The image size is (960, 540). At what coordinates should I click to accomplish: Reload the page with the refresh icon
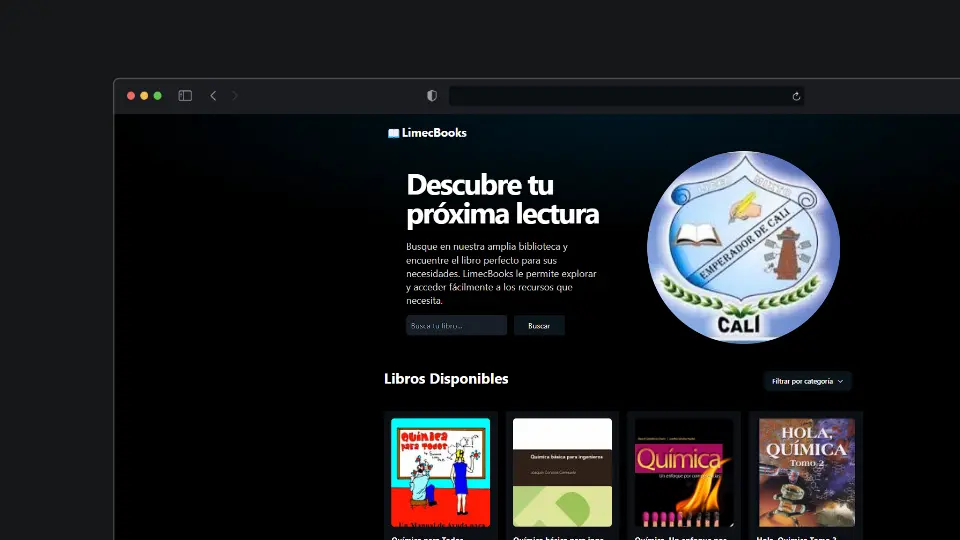[x=796, y=96]
